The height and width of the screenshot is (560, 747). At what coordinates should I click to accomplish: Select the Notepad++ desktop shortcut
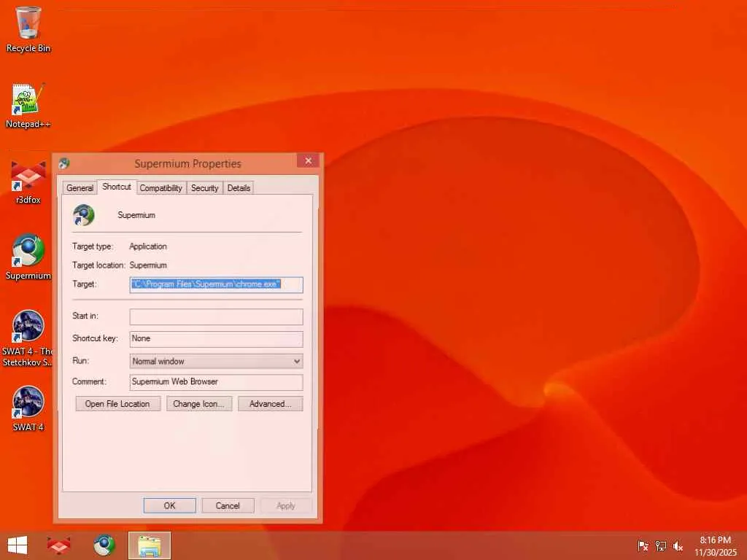28,106
